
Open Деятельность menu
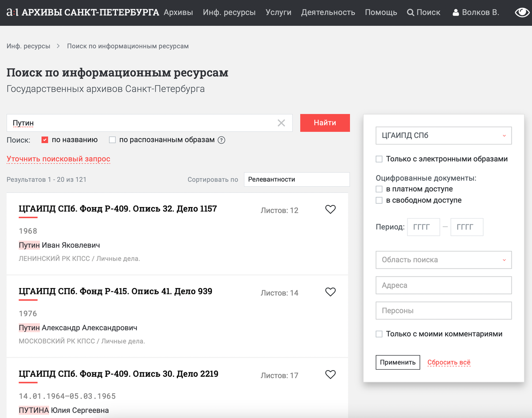[x=328, y=12]
